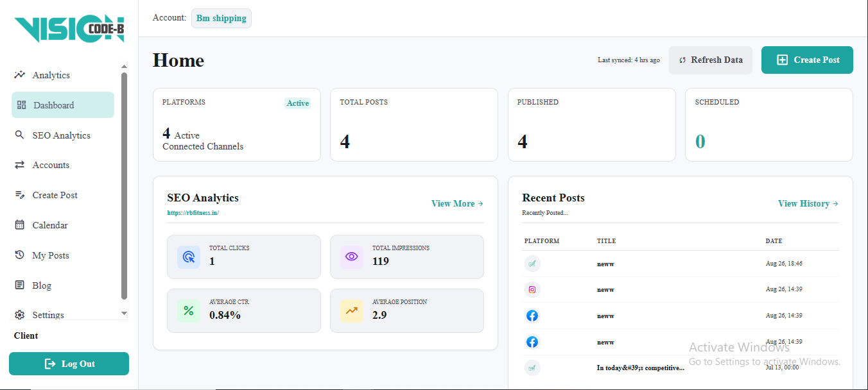This screenshot has width=868, height=390.
Task: Click platform icon for the Jul 13 post
Action: [x=532, y=368]
